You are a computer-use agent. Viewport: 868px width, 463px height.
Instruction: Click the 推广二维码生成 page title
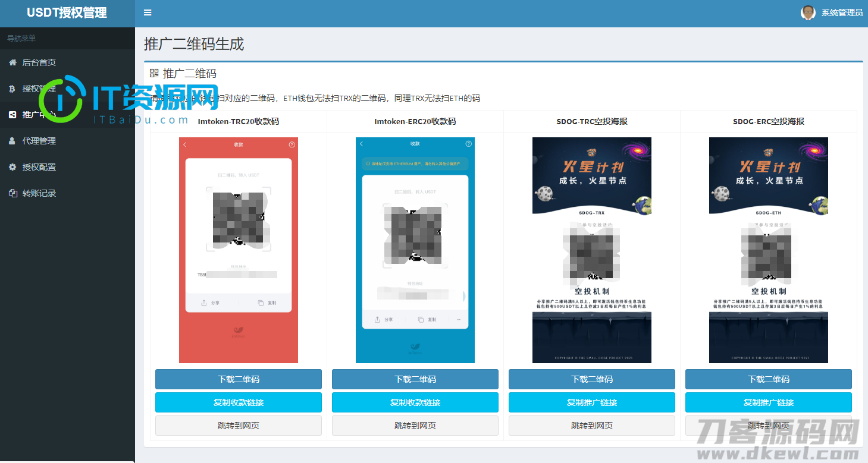pos(194,44)
